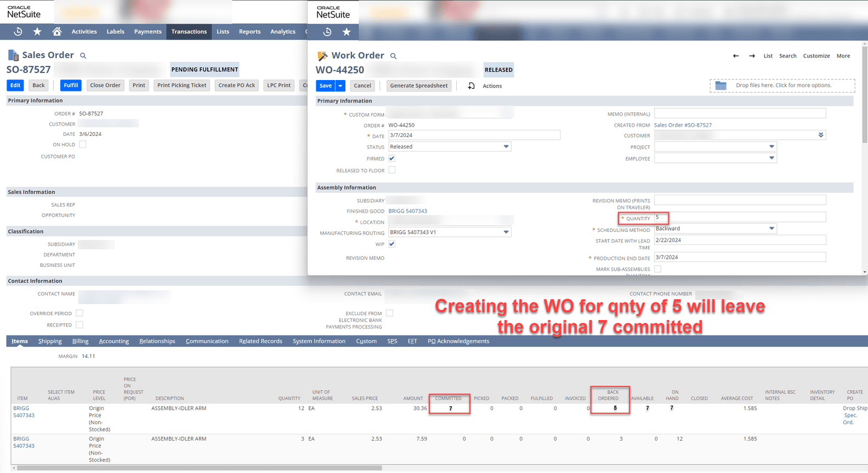
Task: Switch to the Billing tab
Action: pos(81,341)
